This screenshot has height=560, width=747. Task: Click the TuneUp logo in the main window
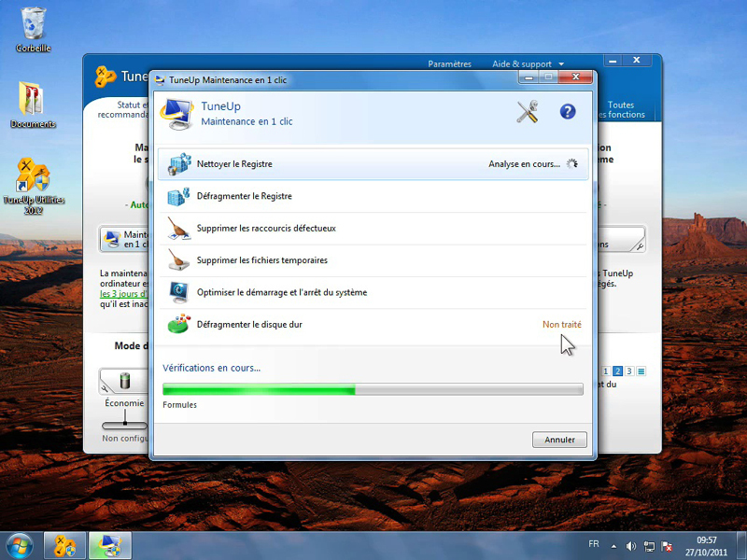tap(106, 77)
